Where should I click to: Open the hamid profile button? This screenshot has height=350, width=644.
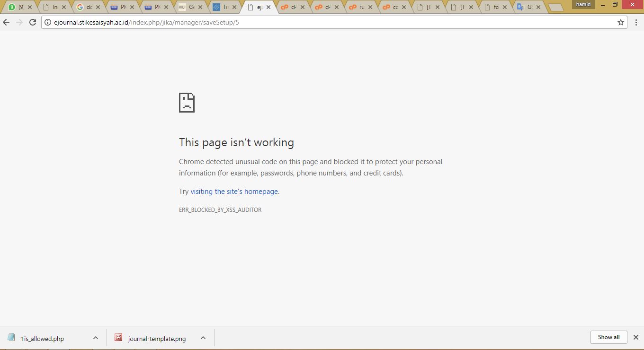pyautogui.click(x=583, y=5)
